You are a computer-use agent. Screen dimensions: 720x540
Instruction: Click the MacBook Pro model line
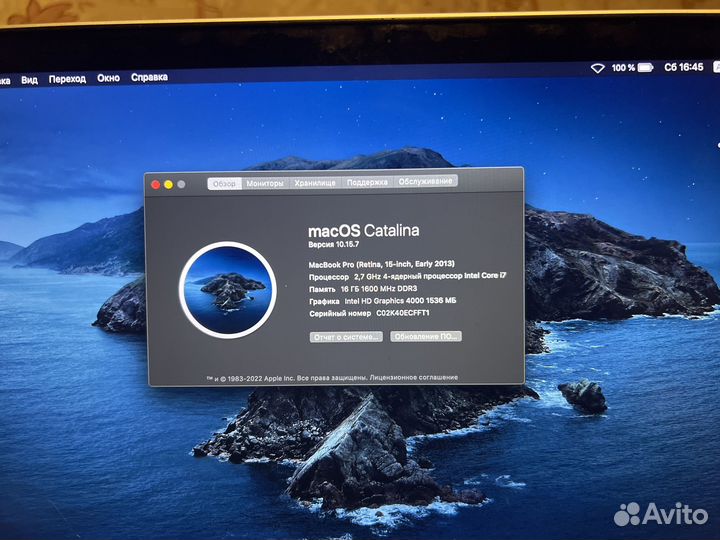point(382,264)
